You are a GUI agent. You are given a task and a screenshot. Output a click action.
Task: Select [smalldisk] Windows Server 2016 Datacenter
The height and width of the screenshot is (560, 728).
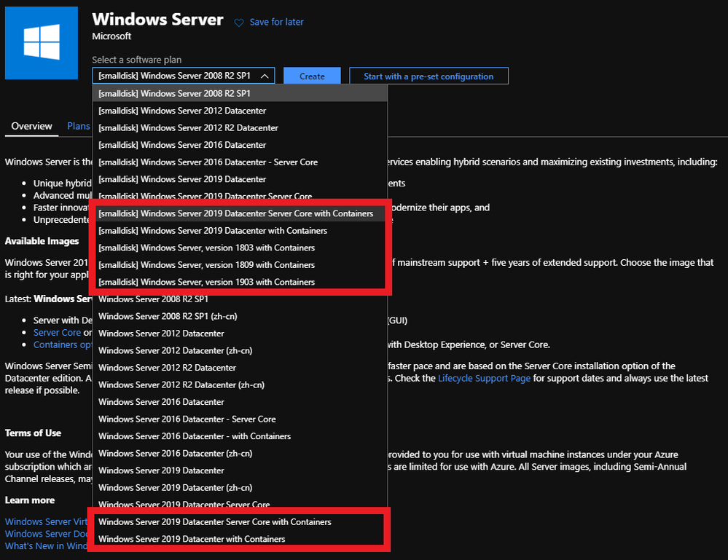click(x=240, y=145)
